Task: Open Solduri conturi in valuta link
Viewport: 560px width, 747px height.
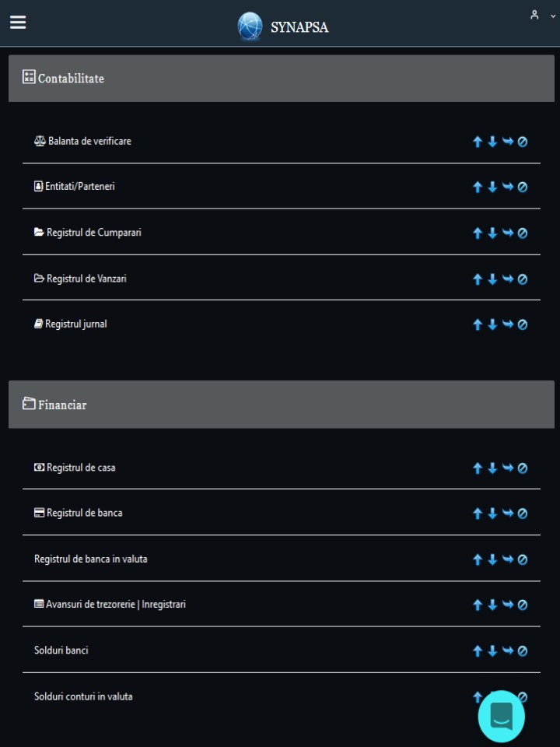Action: pyautogui.click(x=83, y=696)
